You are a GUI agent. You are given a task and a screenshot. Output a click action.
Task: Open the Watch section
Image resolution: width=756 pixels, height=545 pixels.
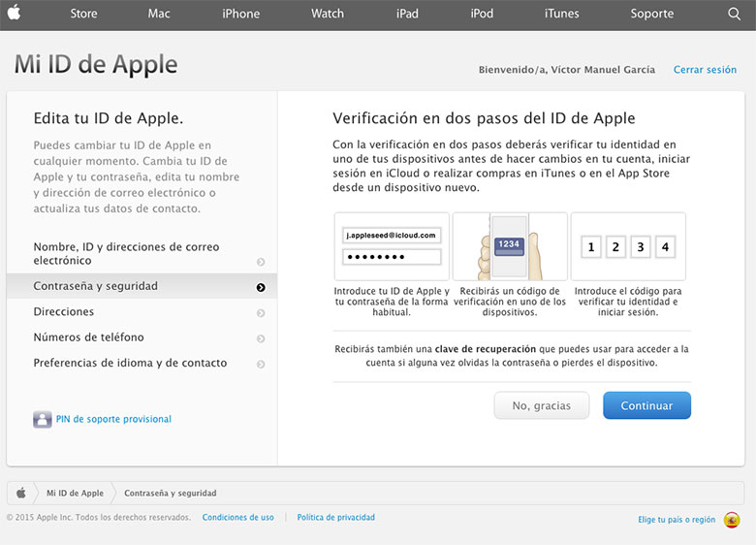tap(328, 14)
